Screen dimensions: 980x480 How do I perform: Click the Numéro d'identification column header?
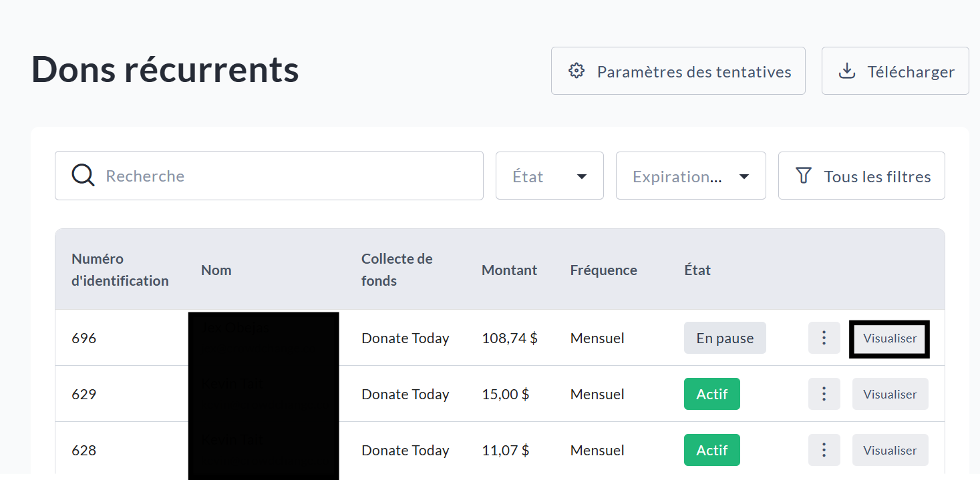[x=120, y=270]
